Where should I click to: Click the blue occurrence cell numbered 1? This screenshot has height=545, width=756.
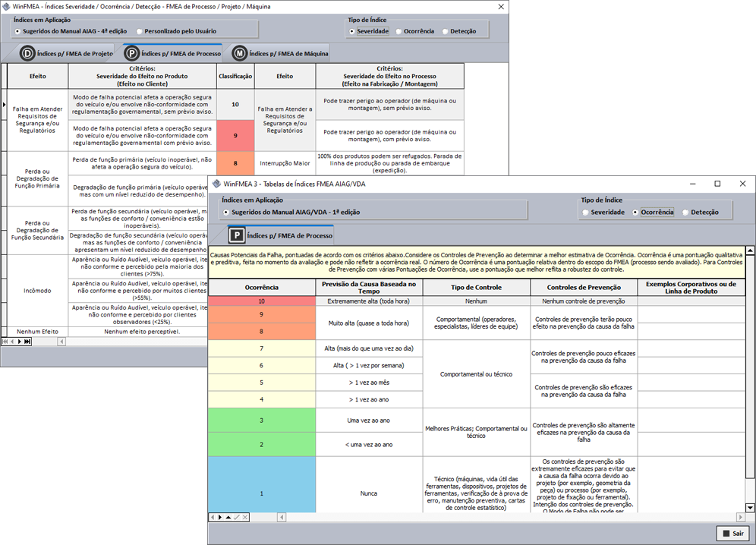pos(262,493)
